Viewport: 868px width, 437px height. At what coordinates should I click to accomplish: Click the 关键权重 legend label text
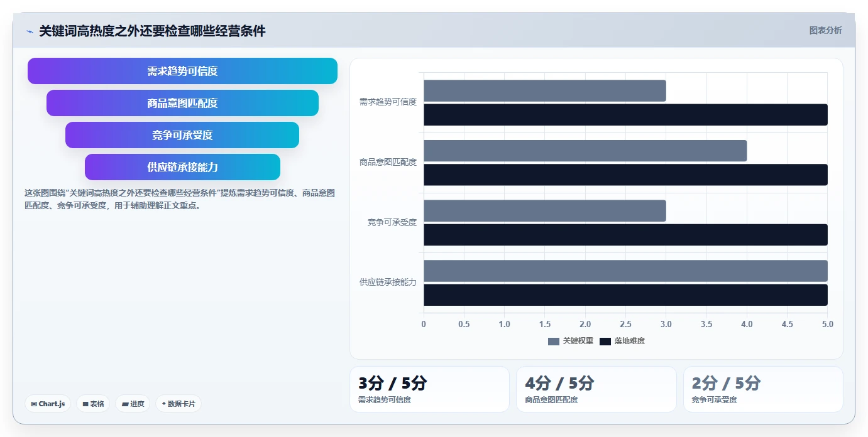coord(578,341)
